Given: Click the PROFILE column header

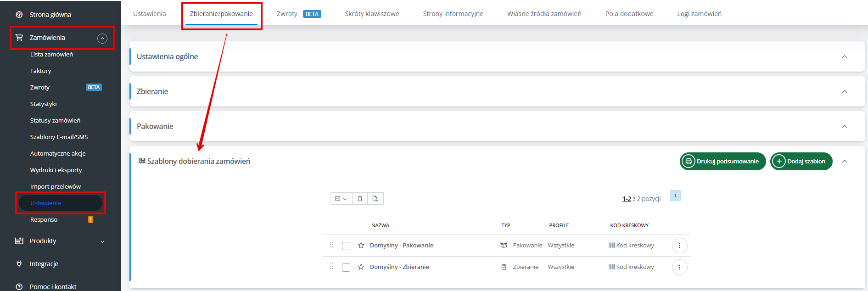Looking at the screenshot, I should click(x=559, y=225).
